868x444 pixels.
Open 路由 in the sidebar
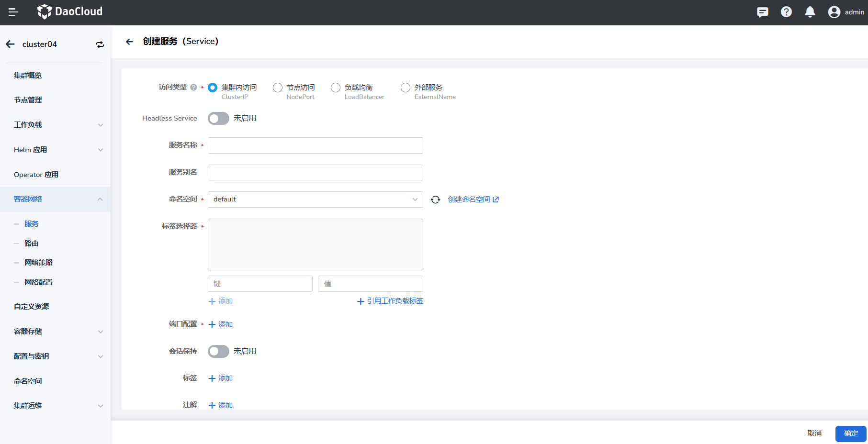[32, 244]
